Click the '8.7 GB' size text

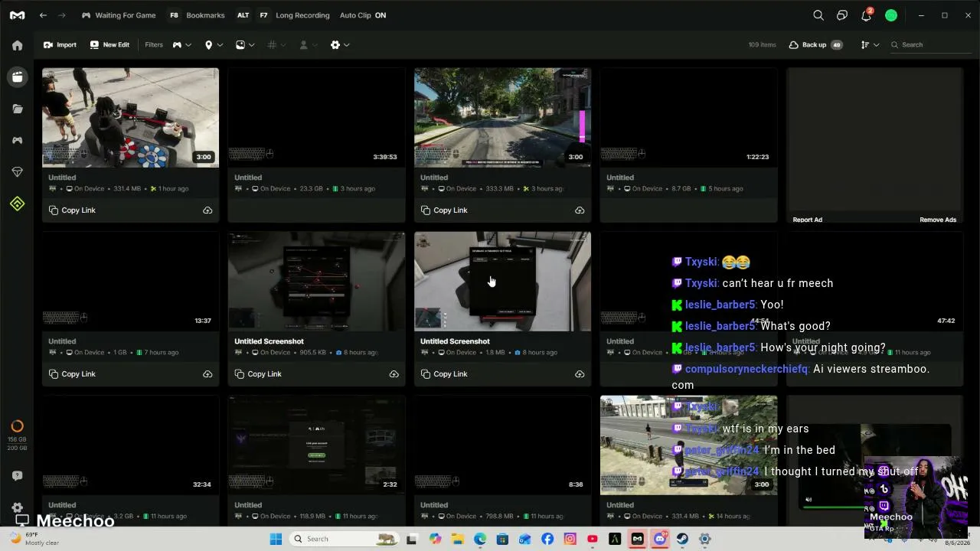click(681, 189)
